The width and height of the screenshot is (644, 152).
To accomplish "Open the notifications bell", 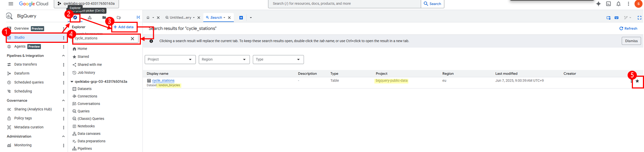I will click(618, 4).
